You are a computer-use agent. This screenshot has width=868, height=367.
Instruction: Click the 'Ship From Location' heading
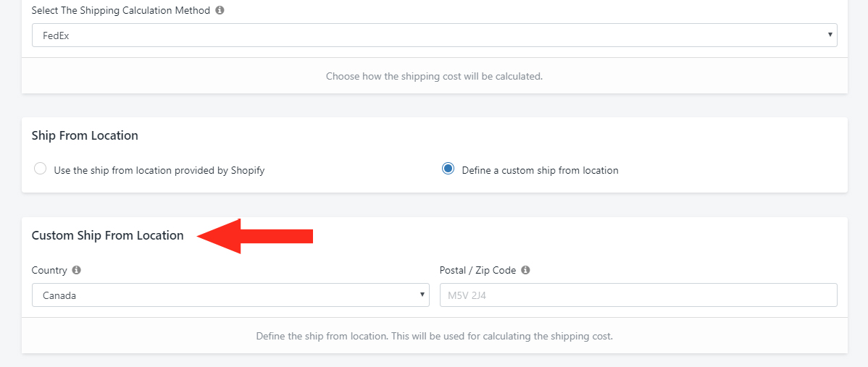coord(85,135)
